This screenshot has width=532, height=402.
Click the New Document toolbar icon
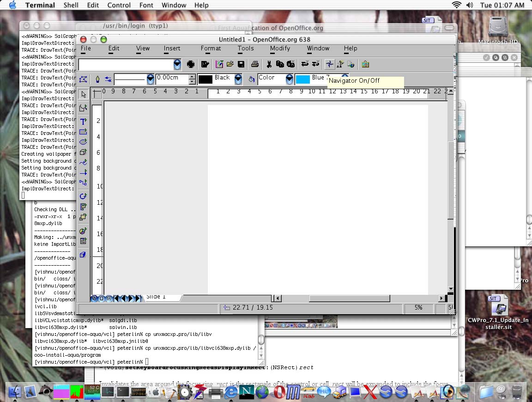(219, 64)
